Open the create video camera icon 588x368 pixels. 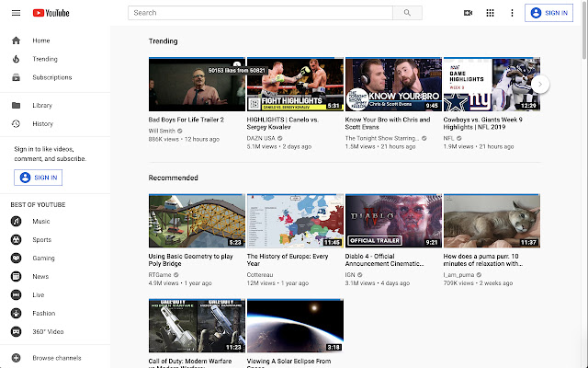468,13
